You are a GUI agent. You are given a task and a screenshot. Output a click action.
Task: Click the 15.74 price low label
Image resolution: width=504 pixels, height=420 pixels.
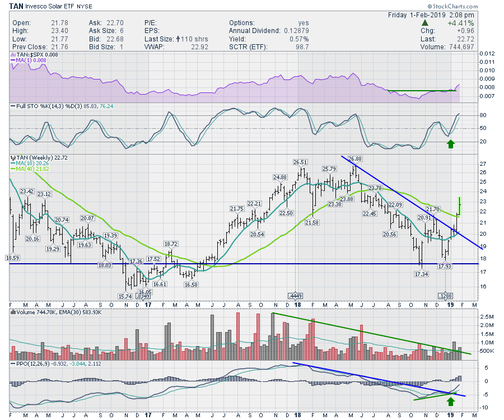click(x=125, y=296)
